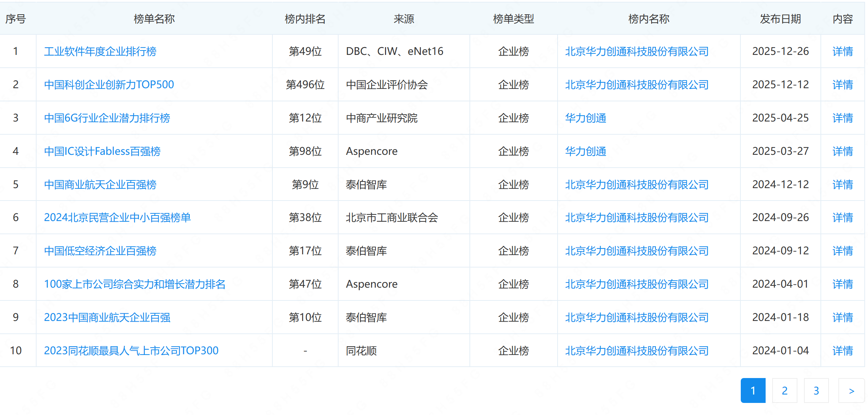Click 详情 in row 10
This screenshot has width=868, height=415.
(x=842, y=351)
